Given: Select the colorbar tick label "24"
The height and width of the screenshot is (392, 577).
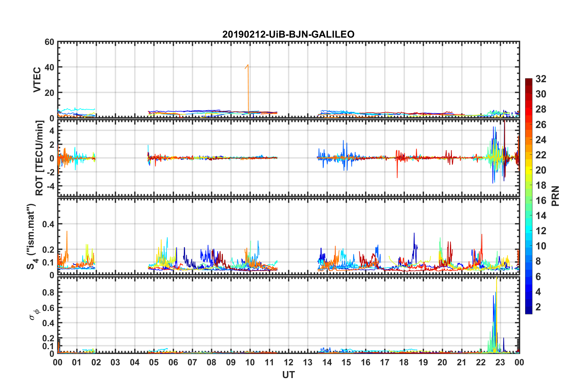Looking at the screenshot, I should (541, 140).
